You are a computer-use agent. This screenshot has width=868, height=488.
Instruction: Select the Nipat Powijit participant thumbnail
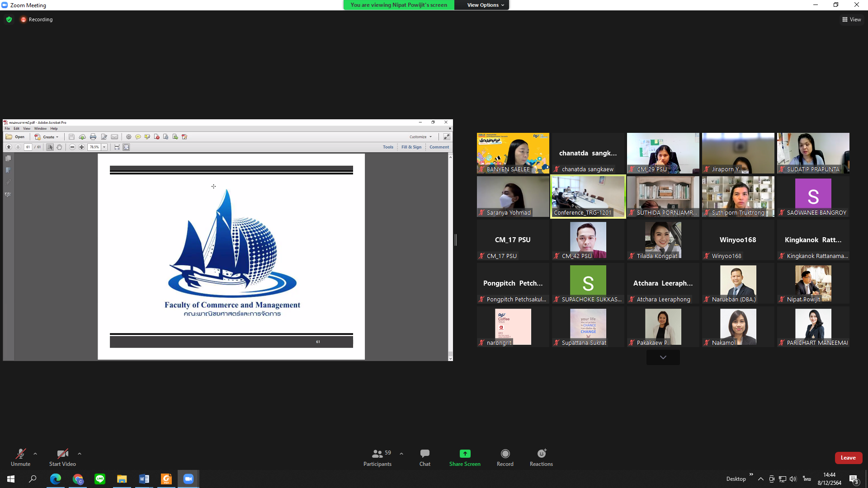813,283
